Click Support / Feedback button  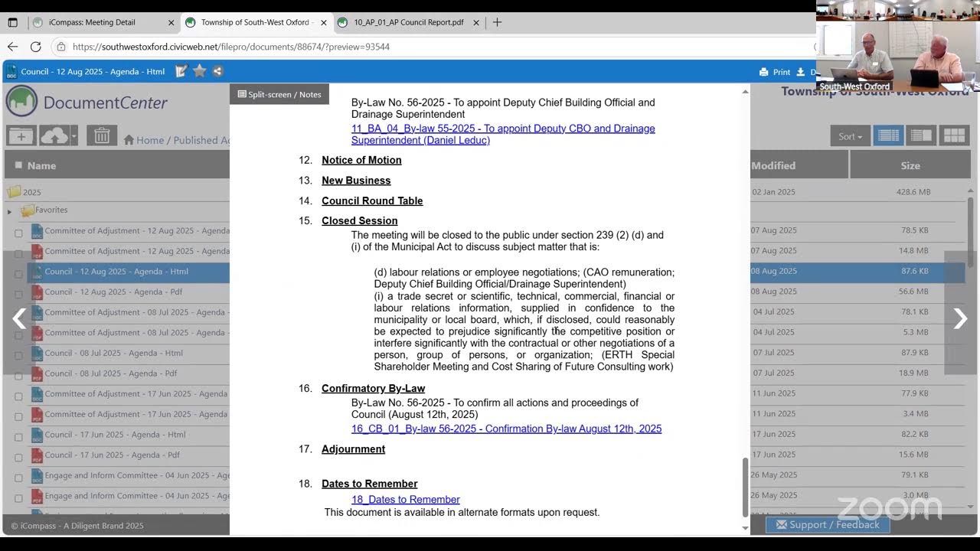(828, 525)
